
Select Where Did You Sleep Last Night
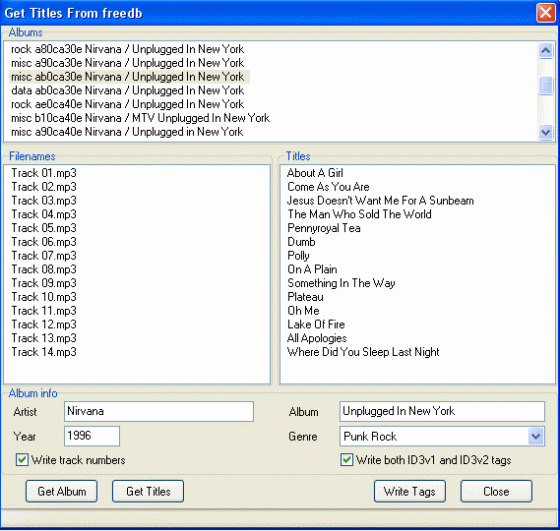(x=363, y=352)
